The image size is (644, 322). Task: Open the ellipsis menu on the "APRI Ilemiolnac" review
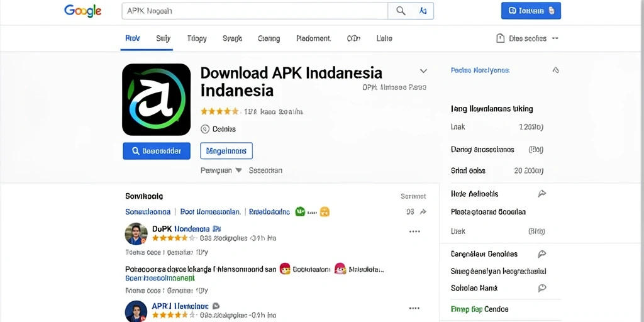click(x=414, y=308)
